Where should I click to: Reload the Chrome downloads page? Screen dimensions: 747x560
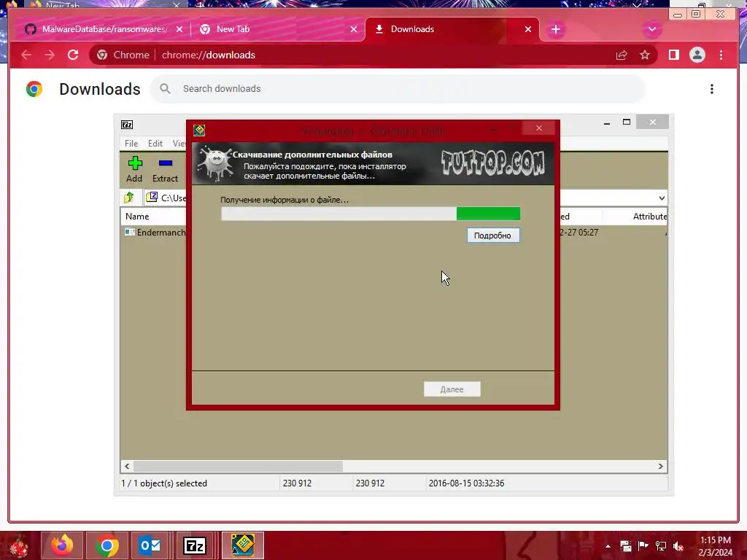tap(73, 55)
